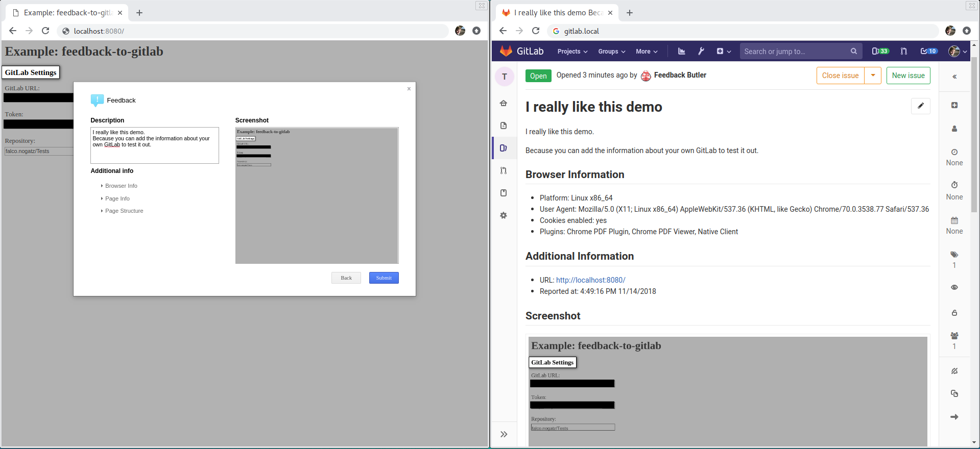The height and width of the screenshot is (449, 980).
Task: Collapse right sidebar double chevron
Action: (954, 77)
